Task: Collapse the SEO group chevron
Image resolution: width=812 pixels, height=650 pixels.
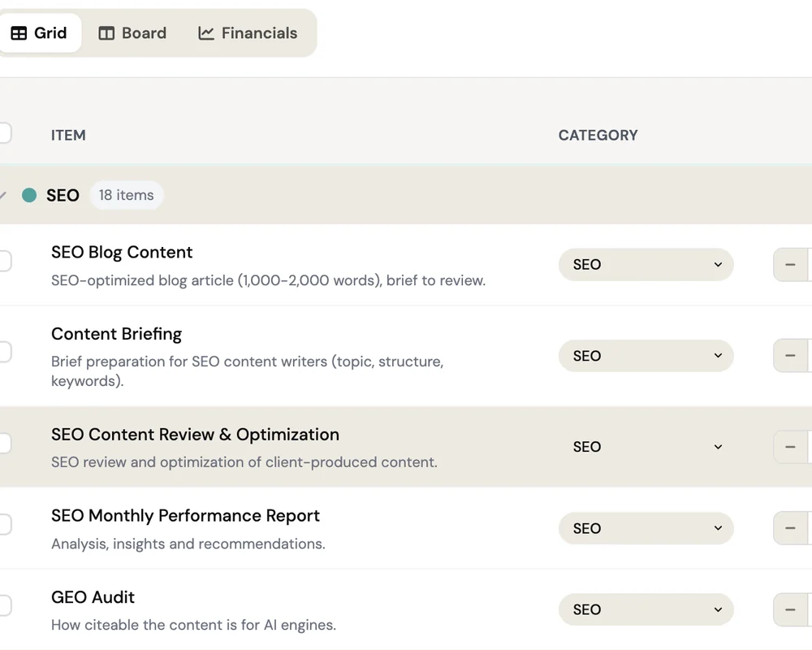Action: pos(2,196)
